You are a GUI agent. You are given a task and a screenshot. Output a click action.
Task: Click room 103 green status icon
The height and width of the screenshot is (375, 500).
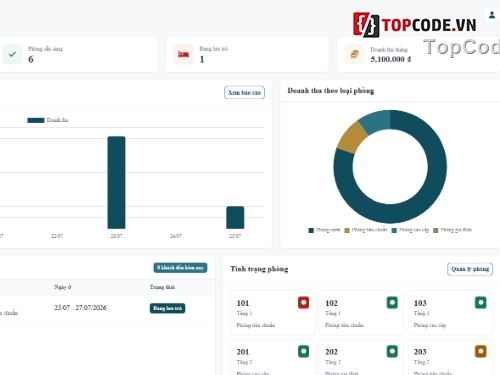pyautogui.click(x=480, y=303)
